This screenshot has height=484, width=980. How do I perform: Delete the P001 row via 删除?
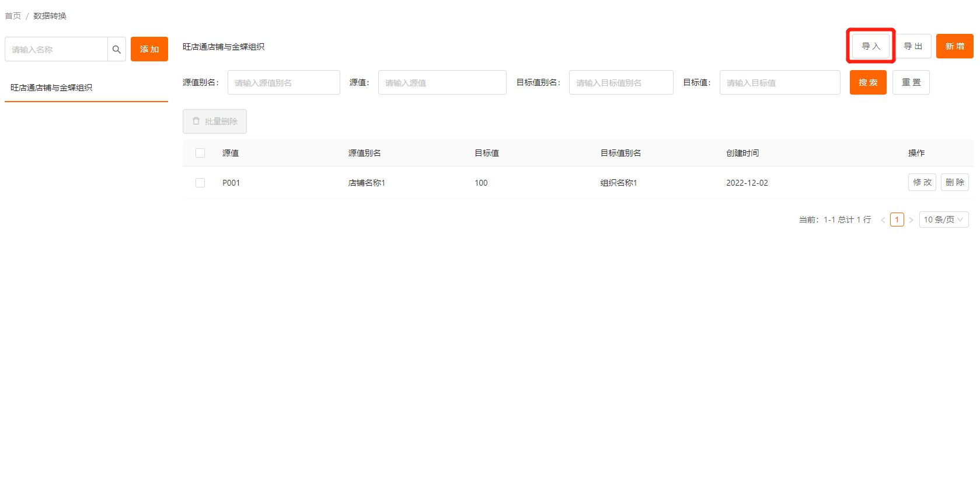coord(954,182)
